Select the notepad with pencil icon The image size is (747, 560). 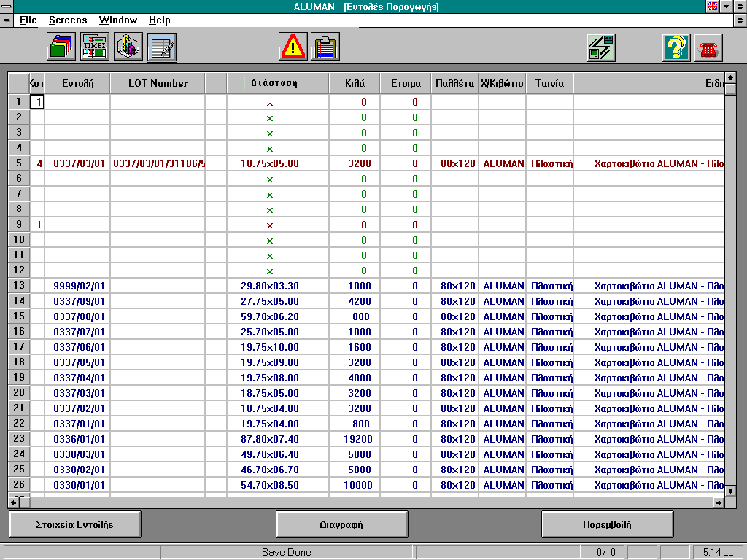tap(161, 48)
